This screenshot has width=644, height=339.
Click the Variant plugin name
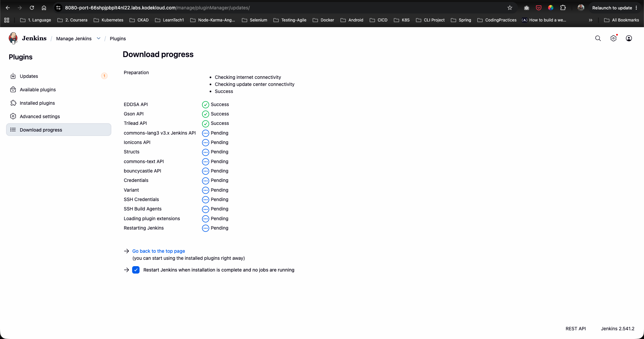[131, 190]
